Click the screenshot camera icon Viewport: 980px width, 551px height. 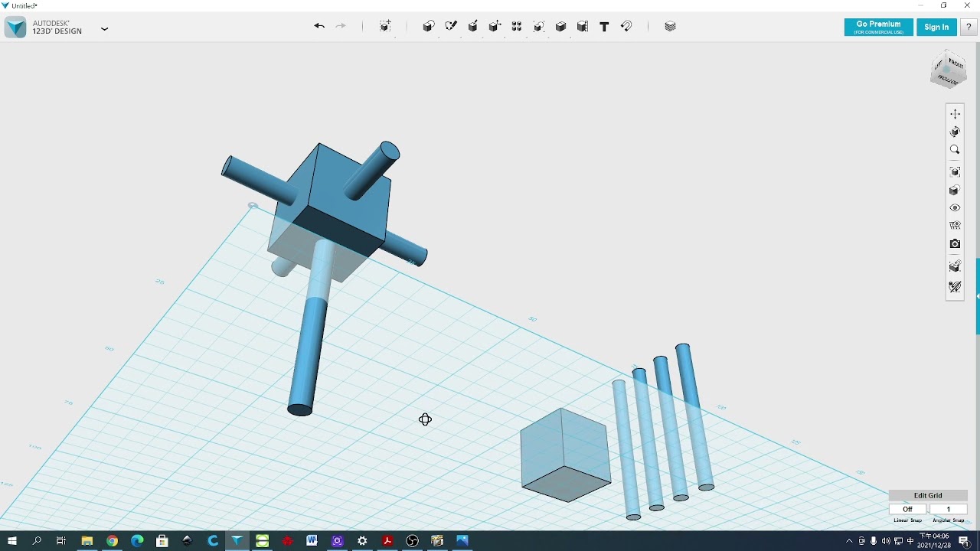point(955,244)
